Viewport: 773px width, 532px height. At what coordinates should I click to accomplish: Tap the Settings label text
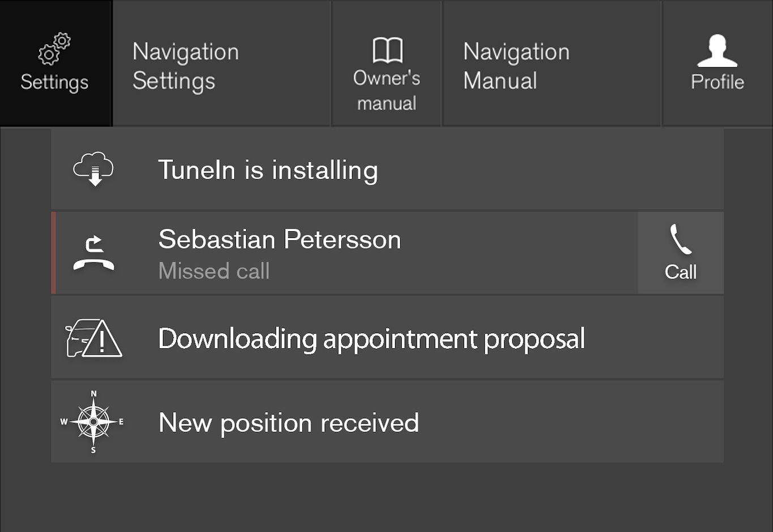54,83
